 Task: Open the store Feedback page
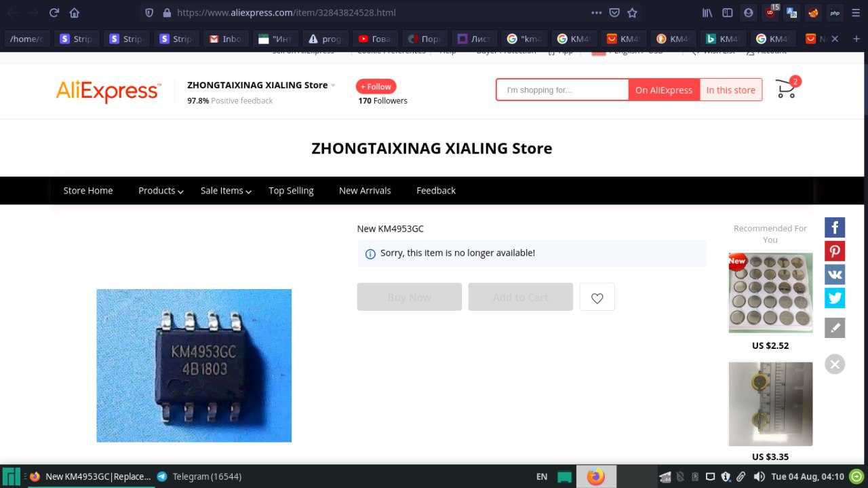436,191
